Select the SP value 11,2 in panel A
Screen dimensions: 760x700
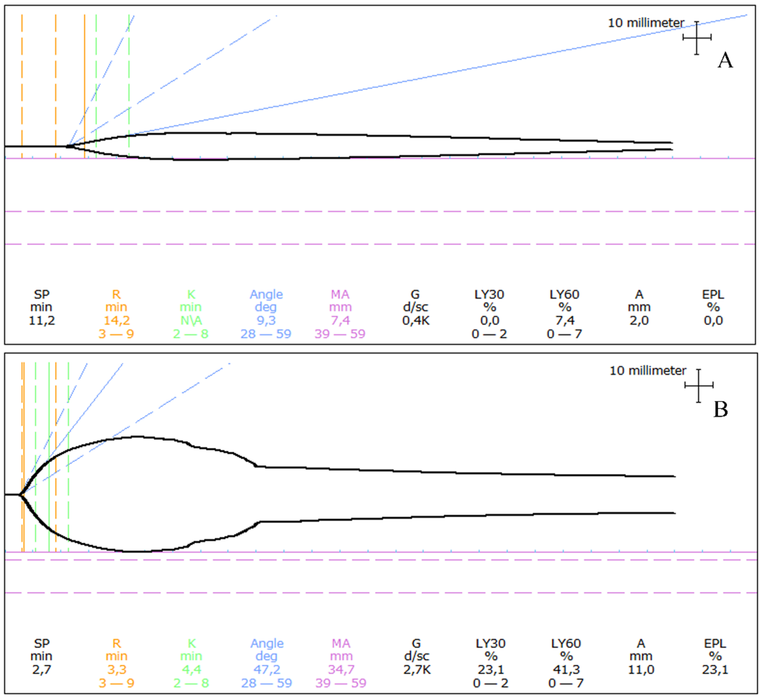[42, 320]
